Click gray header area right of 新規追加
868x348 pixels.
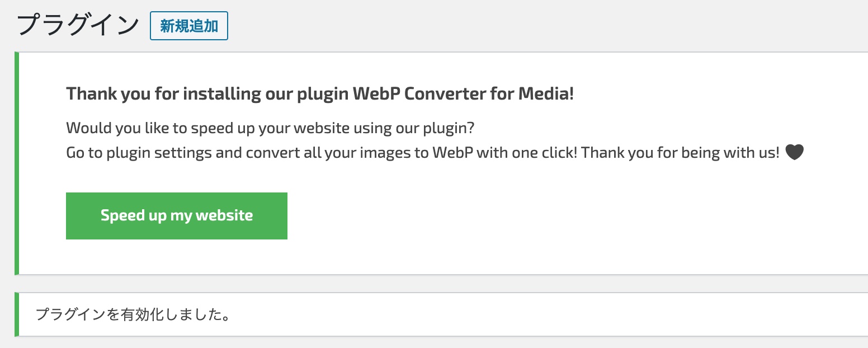[503, 26]
